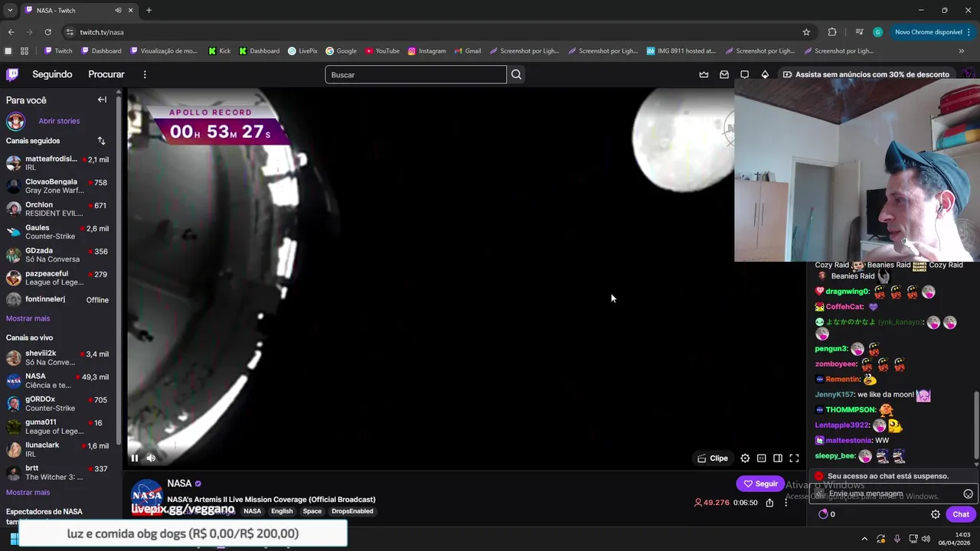980x551 pixels.
Task: Open Gmail bookmark
Action: pos(467,51)
